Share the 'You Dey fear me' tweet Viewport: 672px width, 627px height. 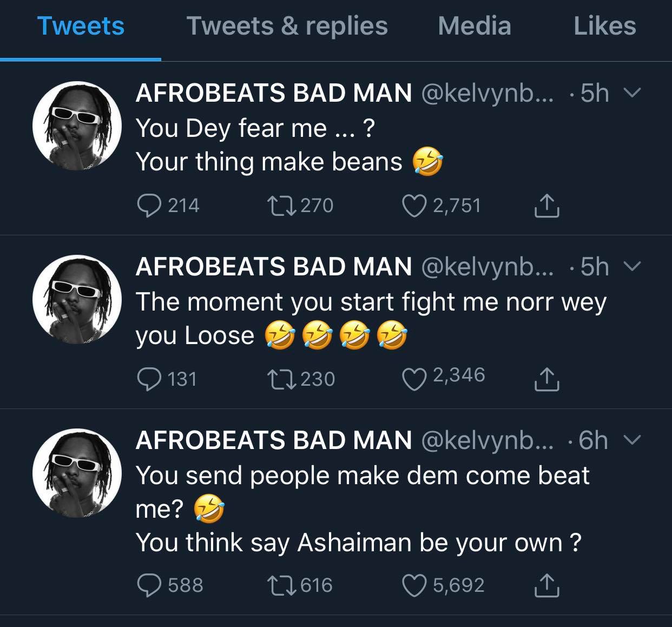pos(546,206)
